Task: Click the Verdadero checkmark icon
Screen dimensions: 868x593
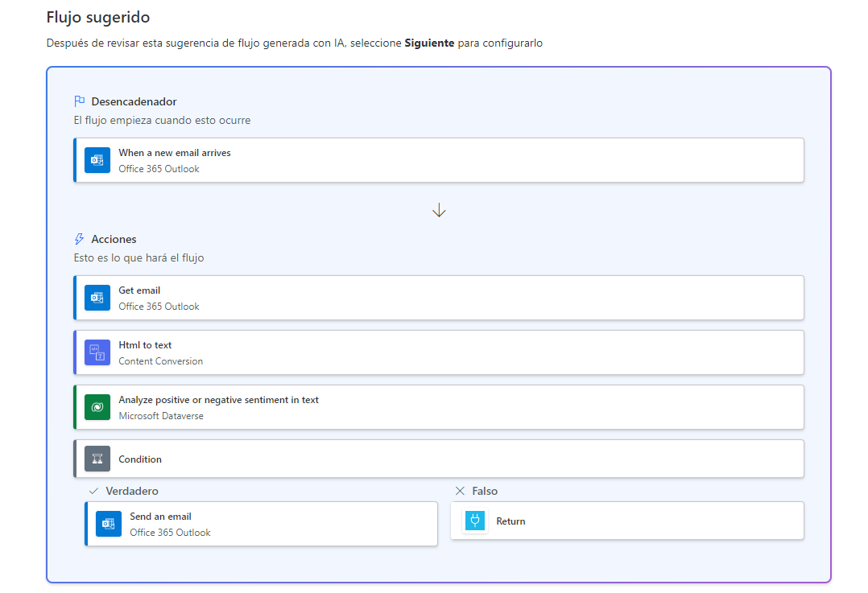Action: click(94, 491)
